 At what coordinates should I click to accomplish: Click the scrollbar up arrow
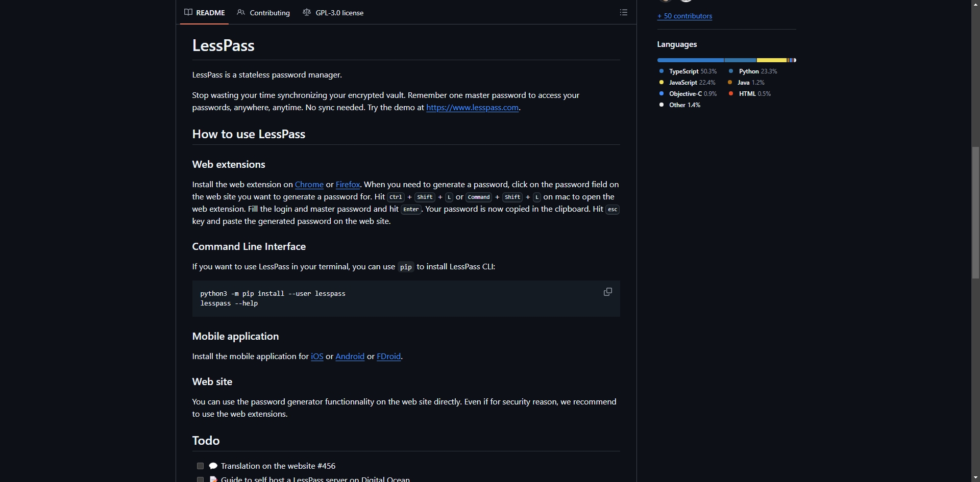coord(975,4)
